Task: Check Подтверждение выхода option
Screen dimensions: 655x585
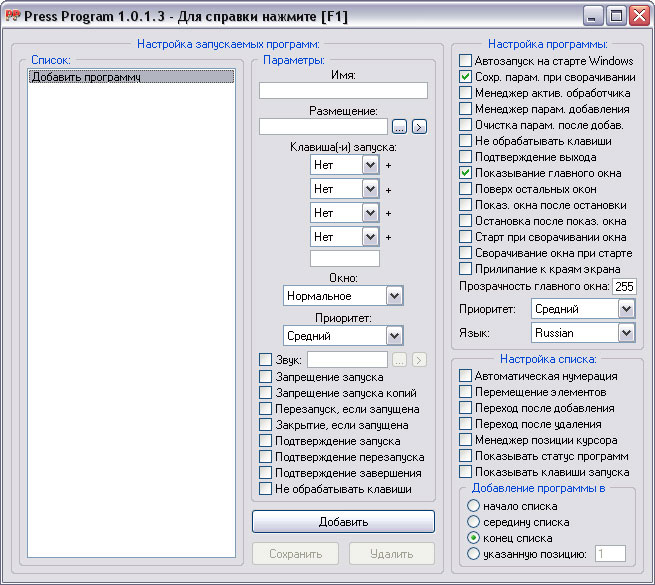Action: pos(465,157)
